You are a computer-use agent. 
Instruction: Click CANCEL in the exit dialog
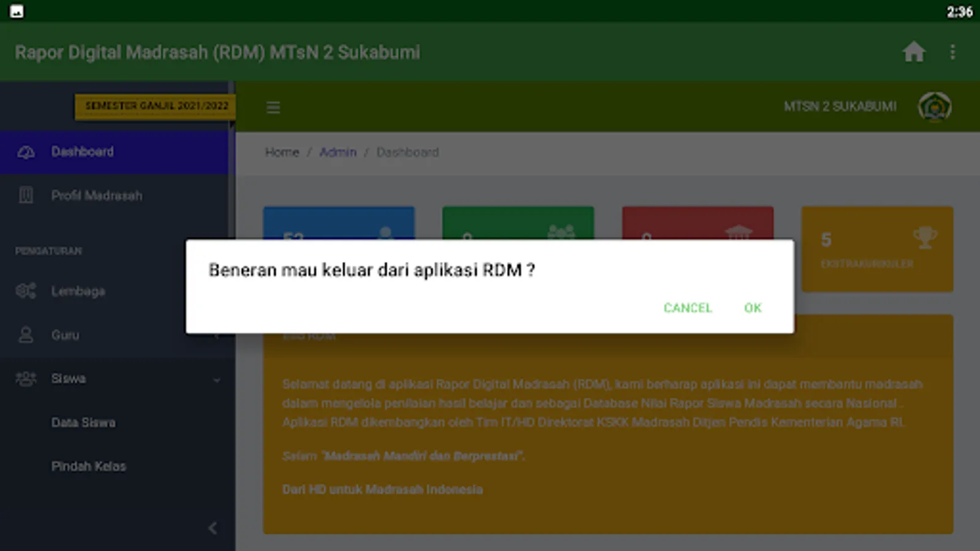point(688,308)
